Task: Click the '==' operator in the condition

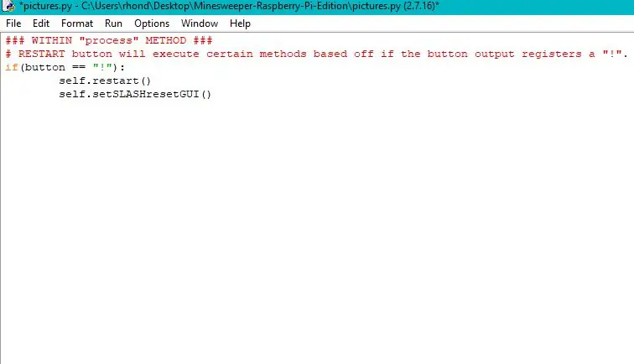Action: (79, 67)
